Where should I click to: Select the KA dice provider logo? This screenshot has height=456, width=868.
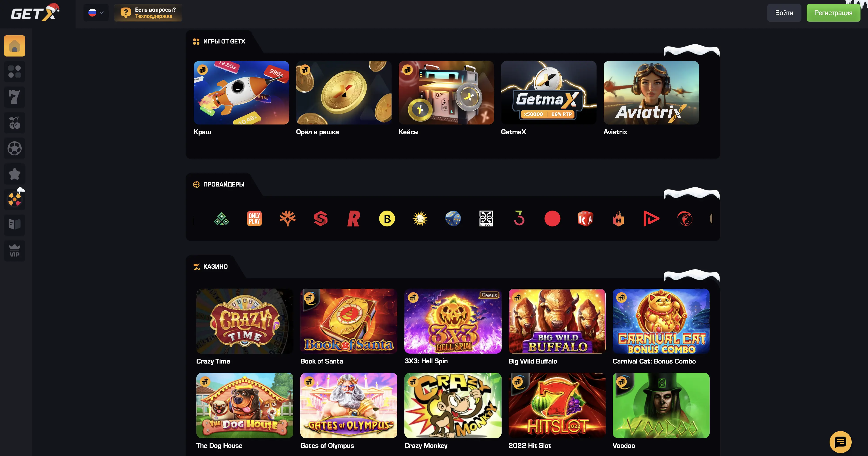pos(585,219)
